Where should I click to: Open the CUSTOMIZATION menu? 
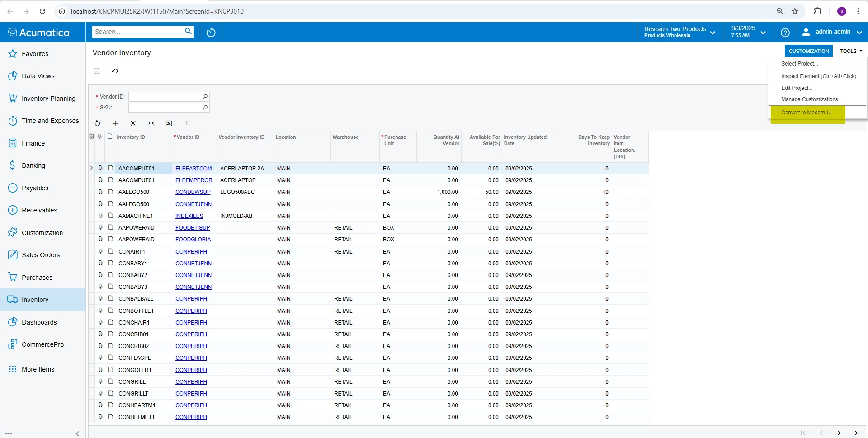809,51
